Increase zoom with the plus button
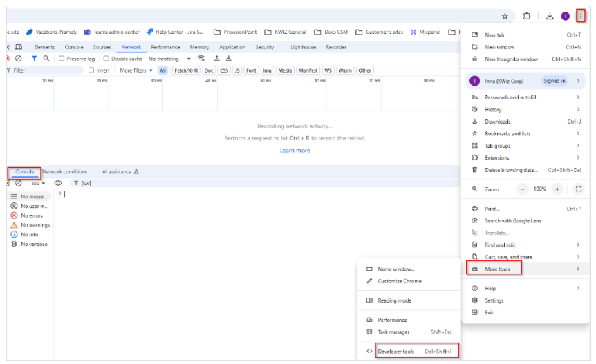596x364 pixels. point(557,189)
